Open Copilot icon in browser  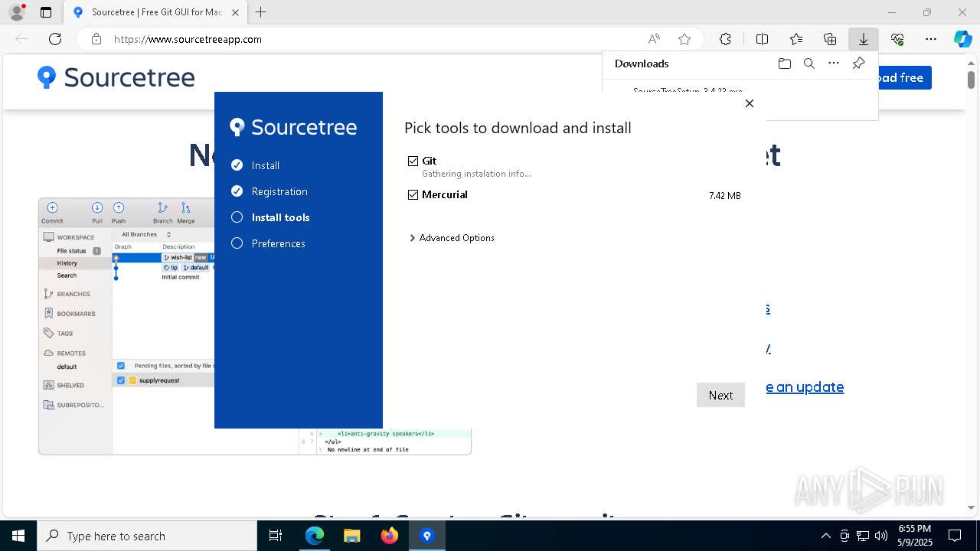click(962, 39)
